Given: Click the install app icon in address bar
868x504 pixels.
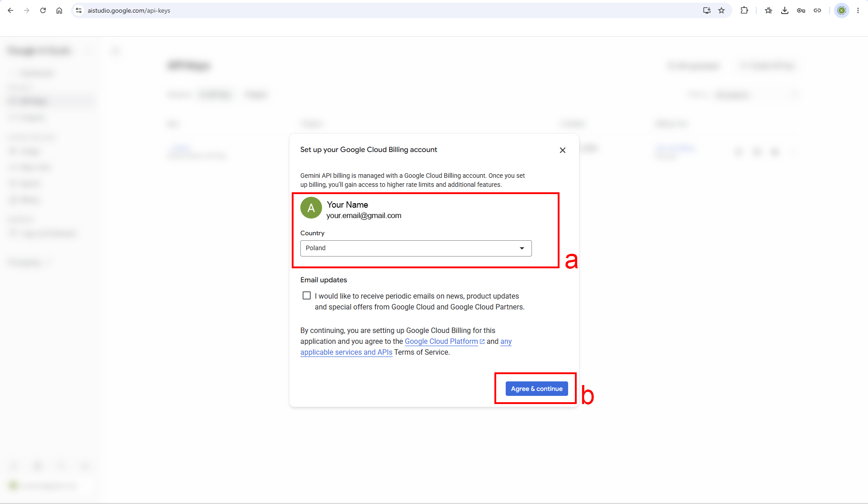Looking at the screenshot, I should pyautogui.click(x=707, y=10).
